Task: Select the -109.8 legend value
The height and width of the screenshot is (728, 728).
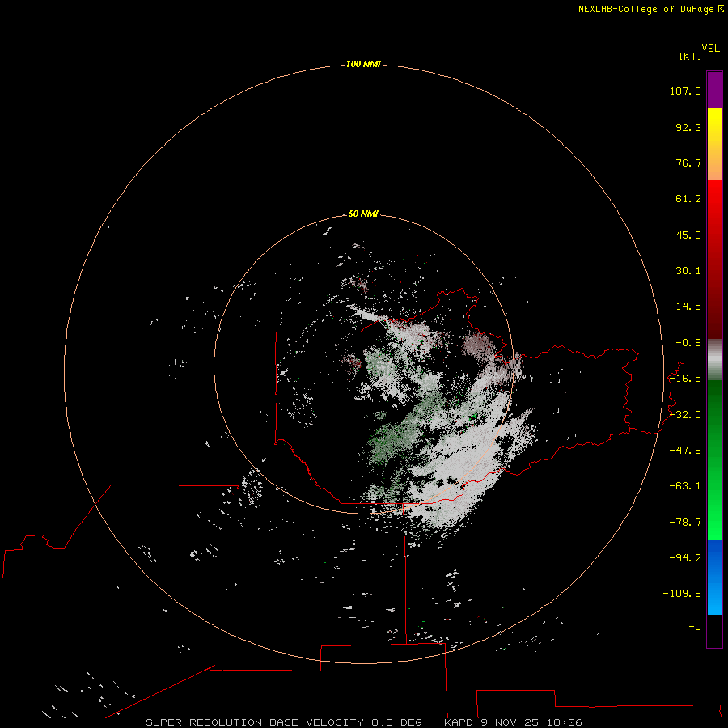Action: (682, 594)
